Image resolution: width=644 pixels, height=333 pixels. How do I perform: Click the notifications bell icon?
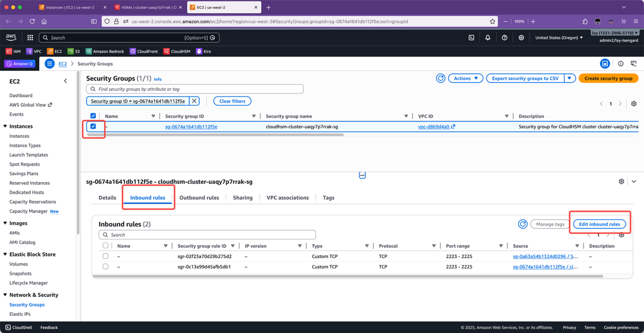pyautogui.click(x=487, y=38)
